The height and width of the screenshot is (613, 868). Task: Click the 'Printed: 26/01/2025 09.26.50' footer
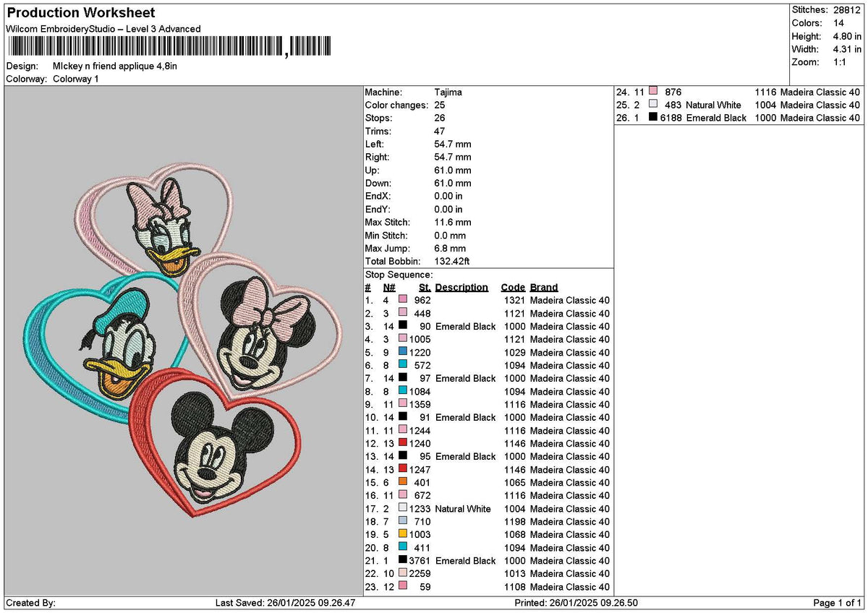576,603
